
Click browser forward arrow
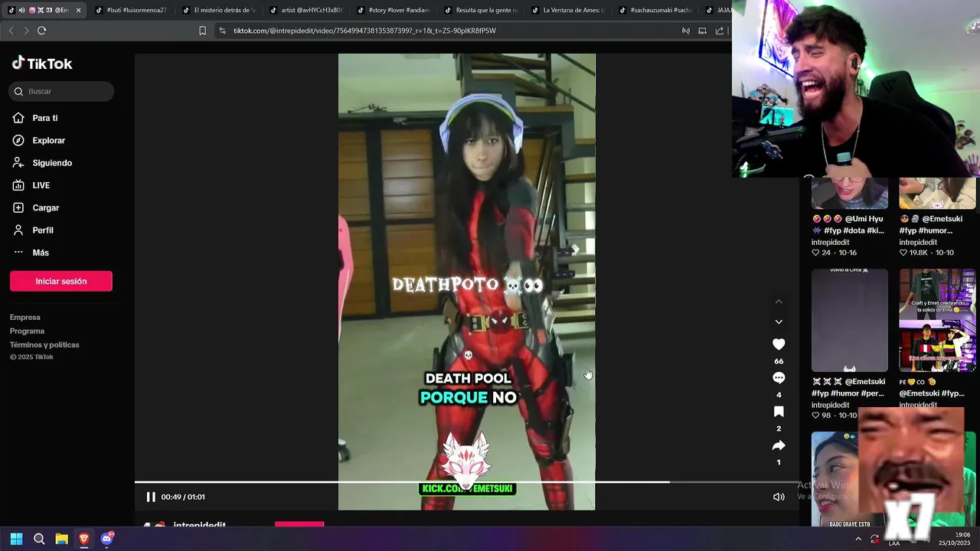(x=26, y=31)
